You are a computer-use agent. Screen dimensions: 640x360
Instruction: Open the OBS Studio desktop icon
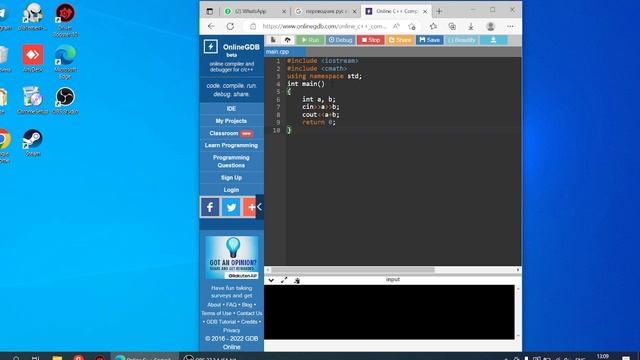(x=65, y=101)
